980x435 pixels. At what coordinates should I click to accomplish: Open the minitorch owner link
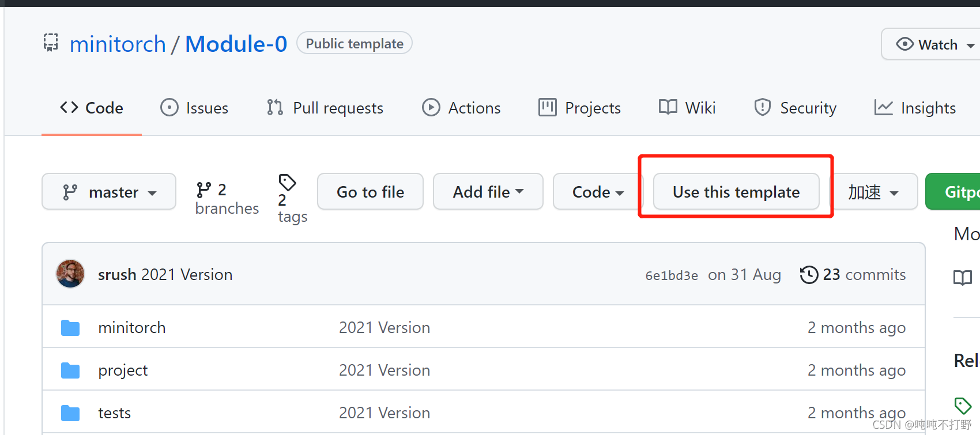click(x=118, y=44)
